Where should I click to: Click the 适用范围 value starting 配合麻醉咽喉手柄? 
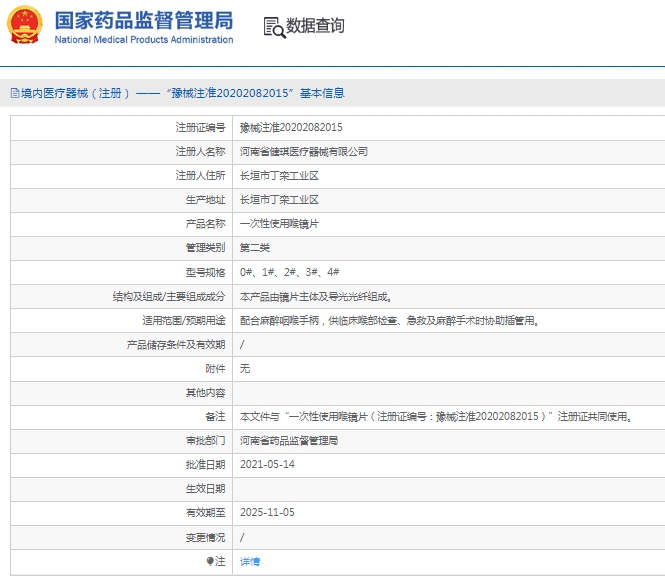(389, 321)
